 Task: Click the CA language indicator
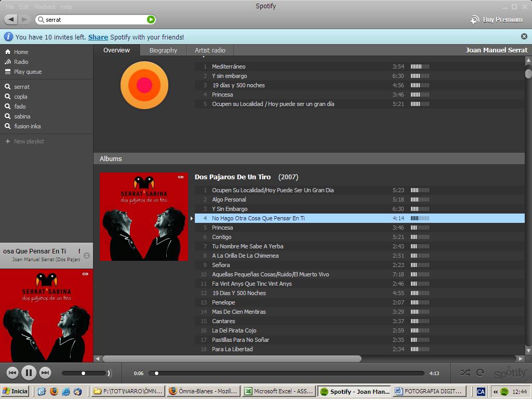click(481, 392)
